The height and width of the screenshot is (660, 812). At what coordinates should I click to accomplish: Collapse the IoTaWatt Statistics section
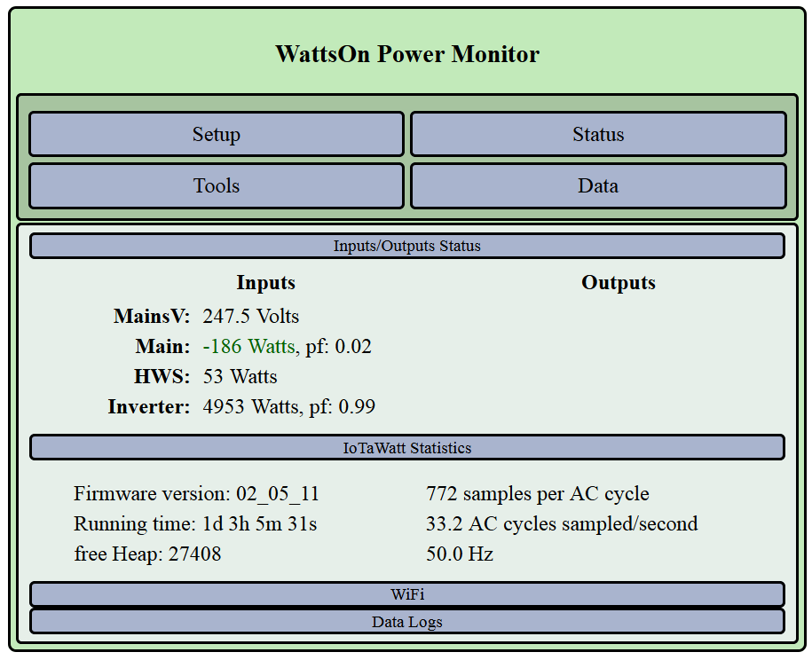407,448
